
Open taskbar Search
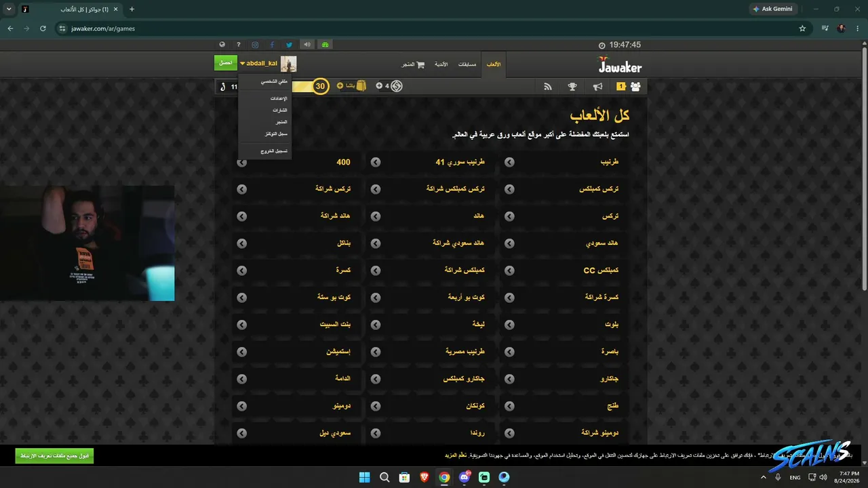[x=384, y=477]
